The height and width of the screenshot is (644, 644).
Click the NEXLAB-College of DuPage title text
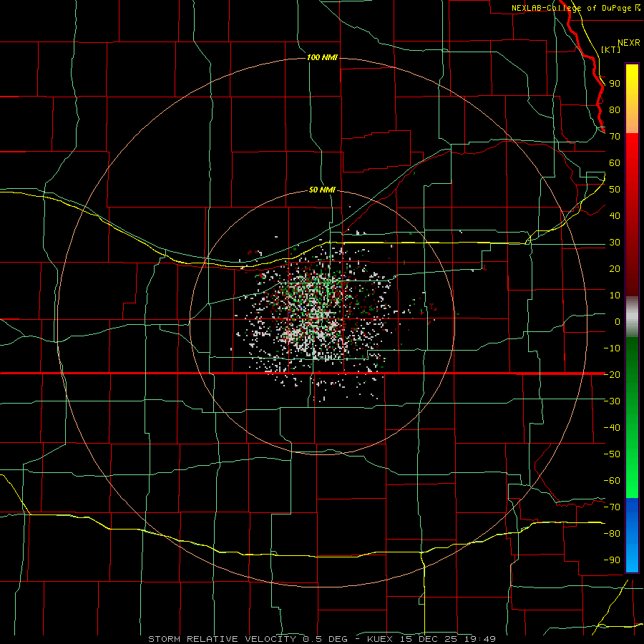tap(572, 8)
